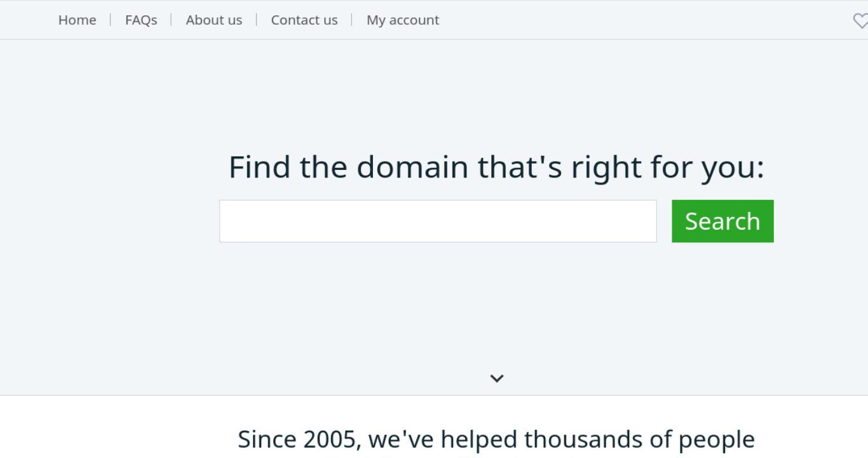Expand content below using chevron icon
The image size is (868, 458).
pos(497,378)
